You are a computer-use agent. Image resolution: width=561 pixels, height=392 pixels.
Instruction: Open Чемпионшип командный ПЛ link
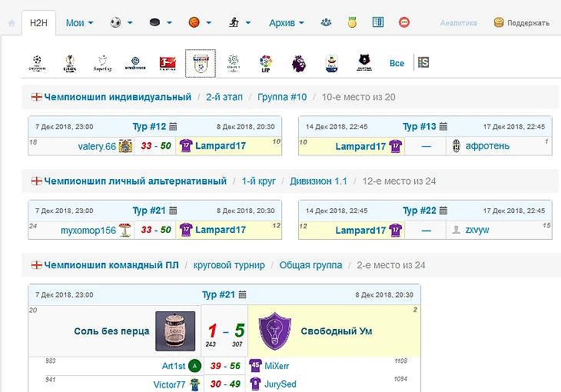tap(111, 265)
